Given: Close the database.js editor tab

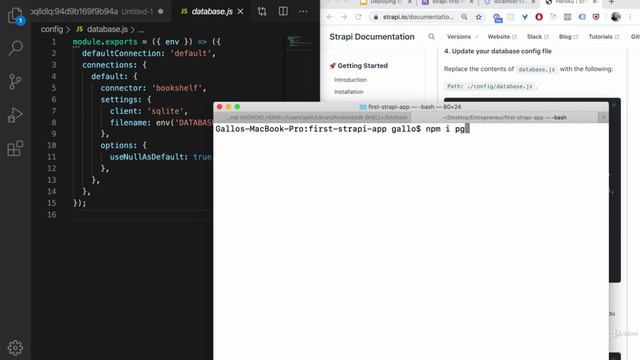Looking at the screenshot, I should click(x=240, y=11).
